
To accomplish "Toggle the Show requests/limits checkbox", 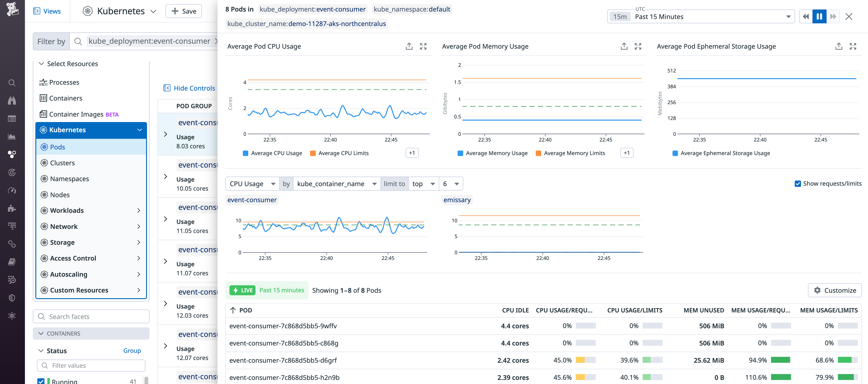I will [798, 184].
